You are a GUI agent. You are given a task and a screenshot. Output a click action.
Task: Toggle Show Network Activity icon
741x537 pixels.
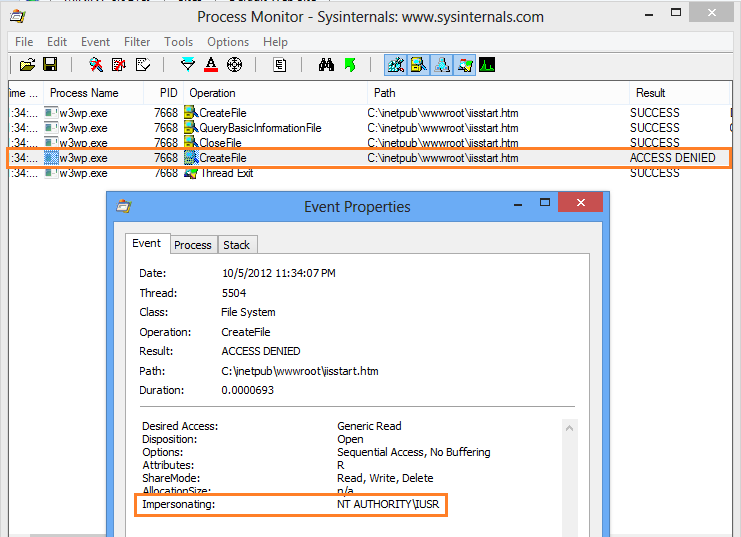tap(442, 65)
